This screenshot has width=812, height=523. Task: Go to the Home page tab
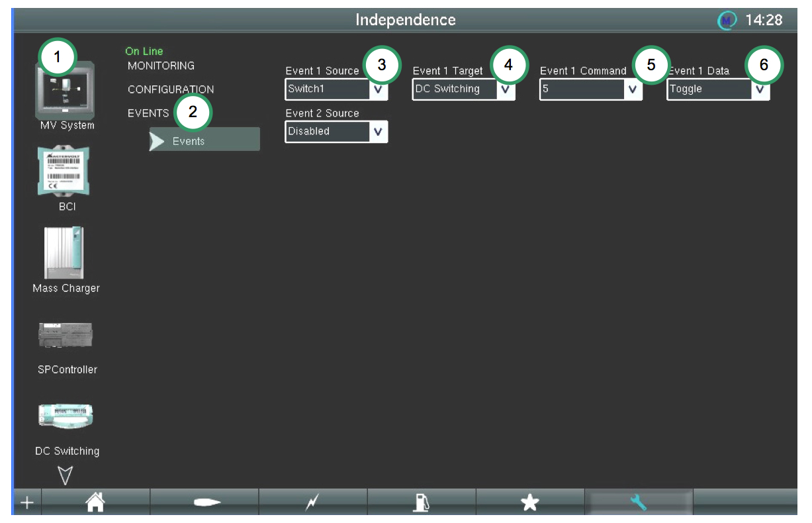coord(96,502)
